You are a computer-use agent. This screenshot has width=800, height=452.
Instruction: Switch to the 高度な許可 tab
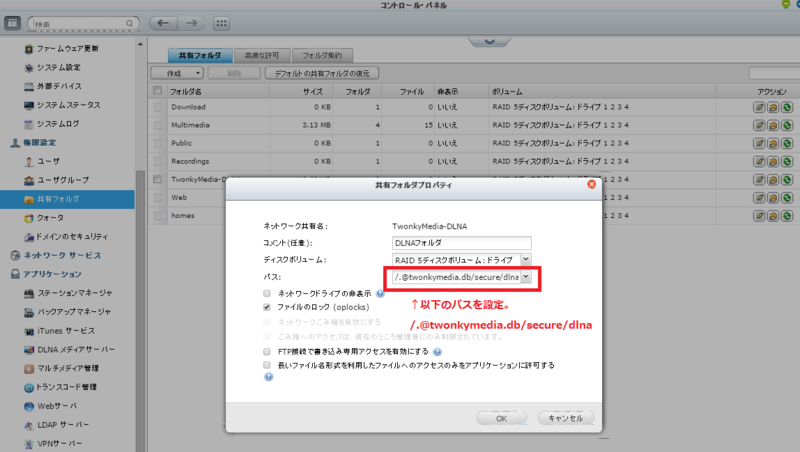point(262,55)
